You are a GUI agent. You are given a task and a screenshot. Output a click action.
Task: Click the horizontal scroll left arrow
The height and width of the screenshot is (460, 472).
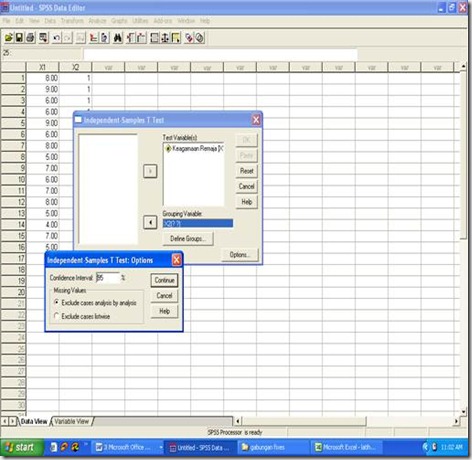[237, 421]
